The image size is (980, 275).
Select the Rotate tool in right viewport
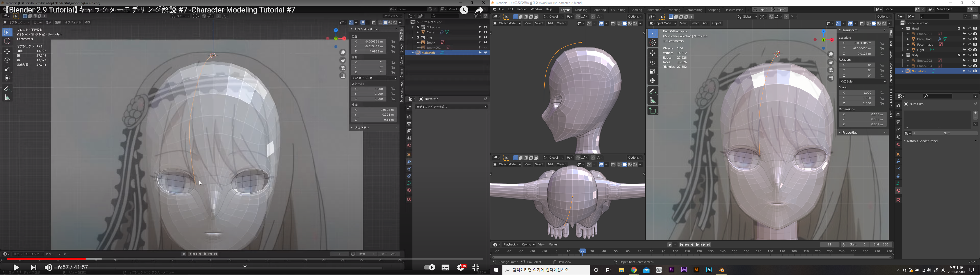coord(653,62)
